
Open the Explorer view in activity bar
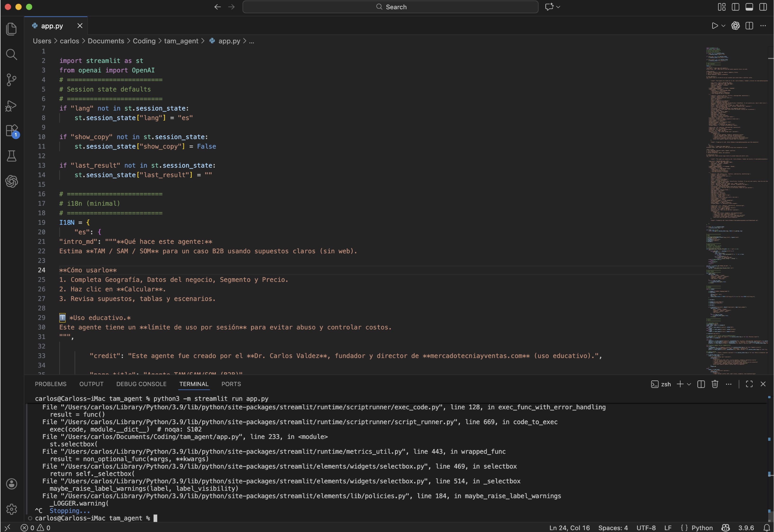point(11,29)
